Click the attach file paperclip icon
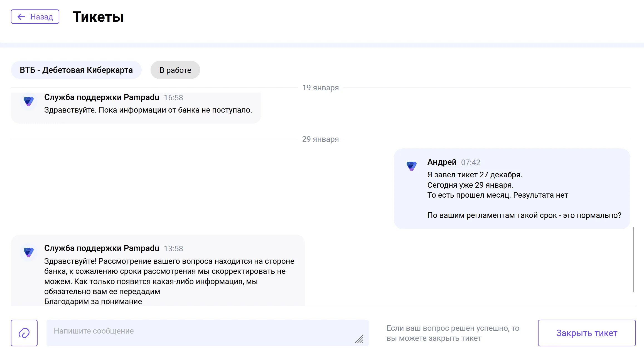 pos(24,333)
